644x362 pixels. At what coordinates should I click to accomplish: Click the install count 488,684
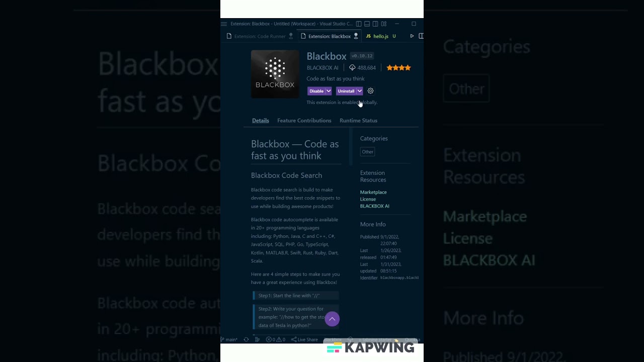(x=362, y=68)
